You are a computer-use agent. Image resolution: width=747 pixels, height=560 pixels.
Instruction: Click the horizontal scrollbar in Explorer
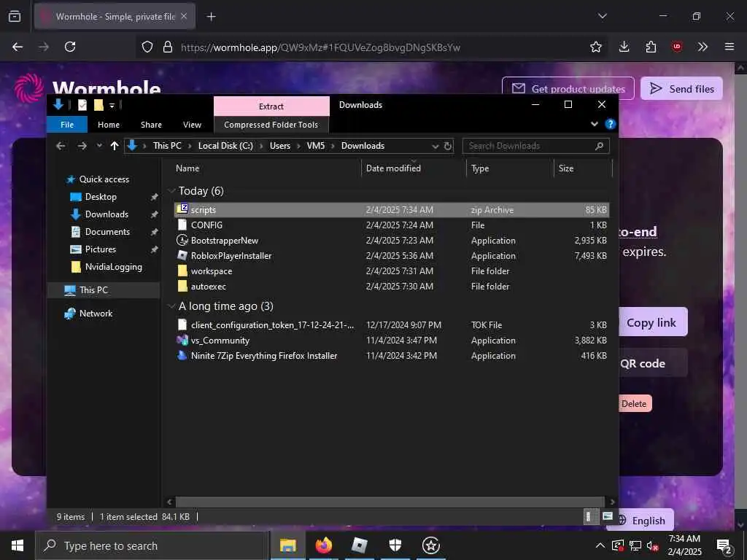[x=391, y=502]
